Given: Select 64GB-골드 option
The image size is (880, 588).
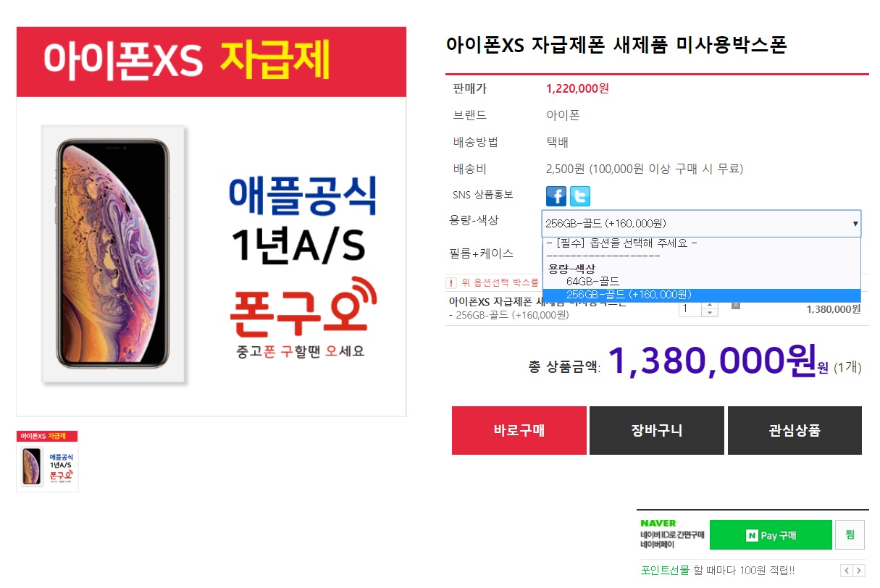Looking at the screenshot, I should click(x=592, y=281).
